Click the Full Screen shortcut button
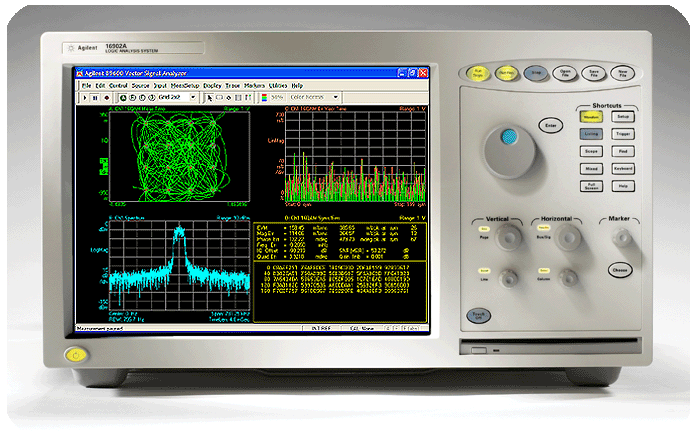Viewport: 700px width, 442px height. 592,186
